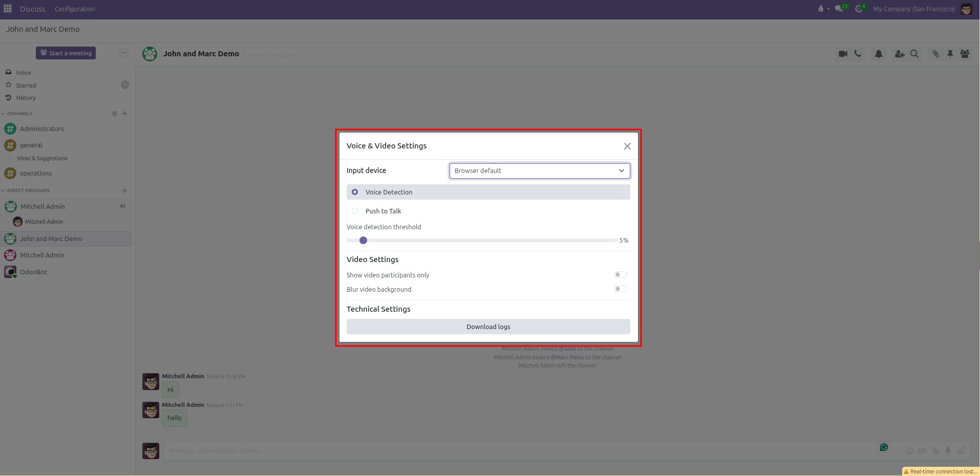
Task: Open the droplet debug dropdown in navbar
Action: (x=823, y=9)
